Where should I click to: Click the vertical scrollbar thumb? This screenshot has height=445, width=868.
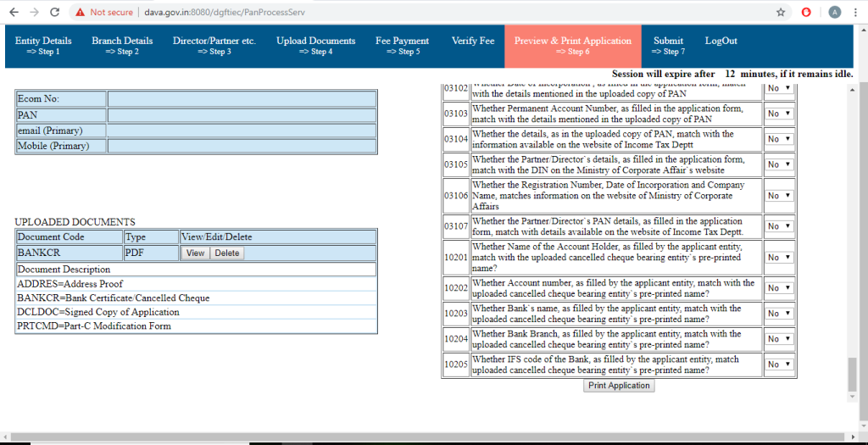coord(853,375)
